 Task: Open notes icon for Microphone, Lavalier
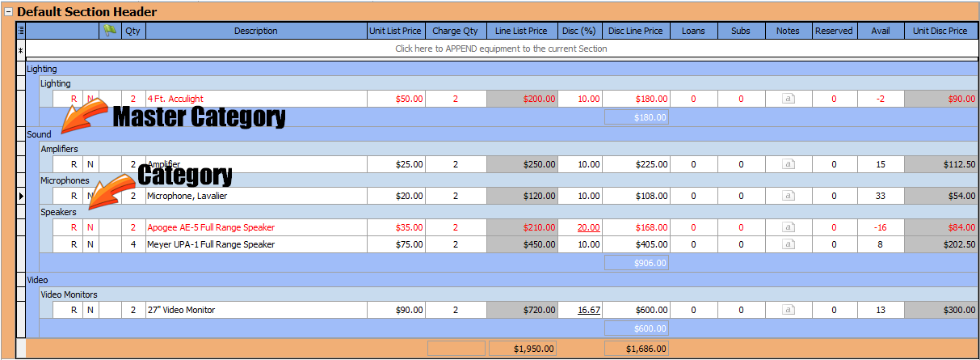(x=788, y=196)
